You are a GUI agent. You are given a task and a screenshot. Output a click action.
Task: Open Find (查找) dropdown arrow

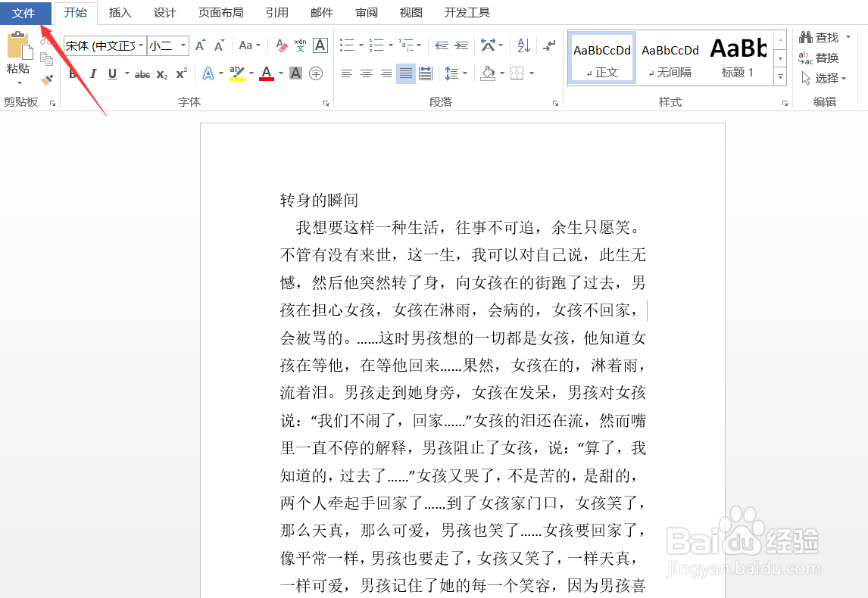(x=848, y=37)
